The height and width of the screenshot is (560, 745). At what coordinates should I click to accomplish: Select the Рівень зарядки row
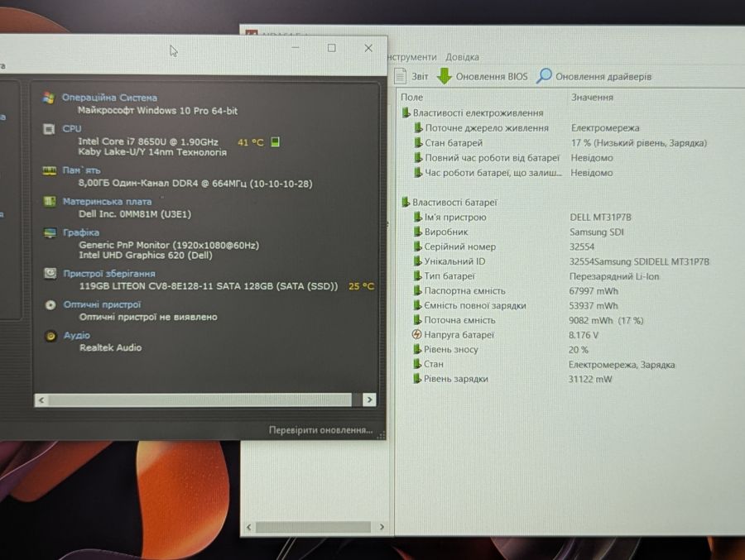512,379
